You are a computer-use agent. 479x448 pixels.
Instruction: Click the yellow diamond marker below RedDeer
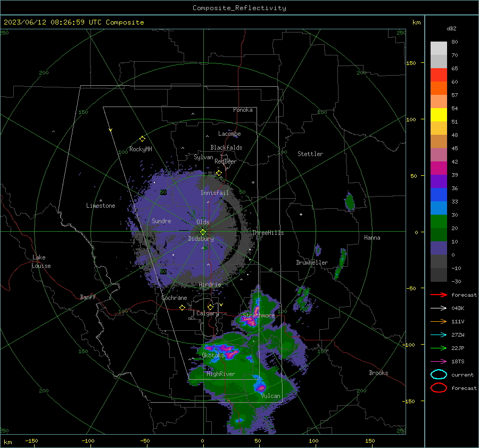(219, 173)
